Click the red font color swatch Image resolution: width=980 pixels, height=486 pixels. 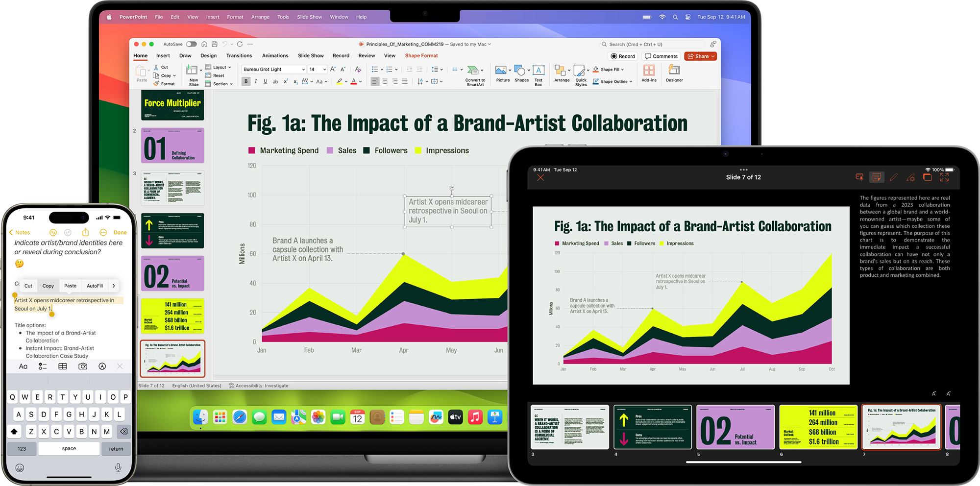tap(354, 82)
